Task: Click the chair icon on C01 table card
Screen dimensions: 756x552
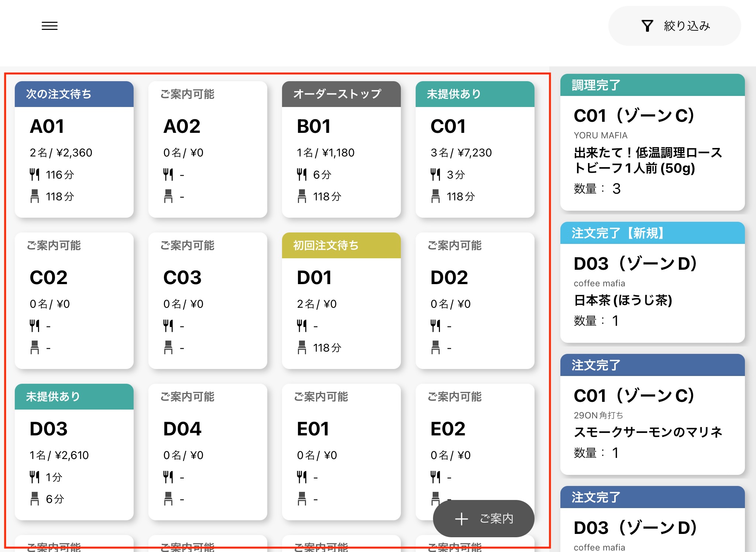Action: point(436,196)
